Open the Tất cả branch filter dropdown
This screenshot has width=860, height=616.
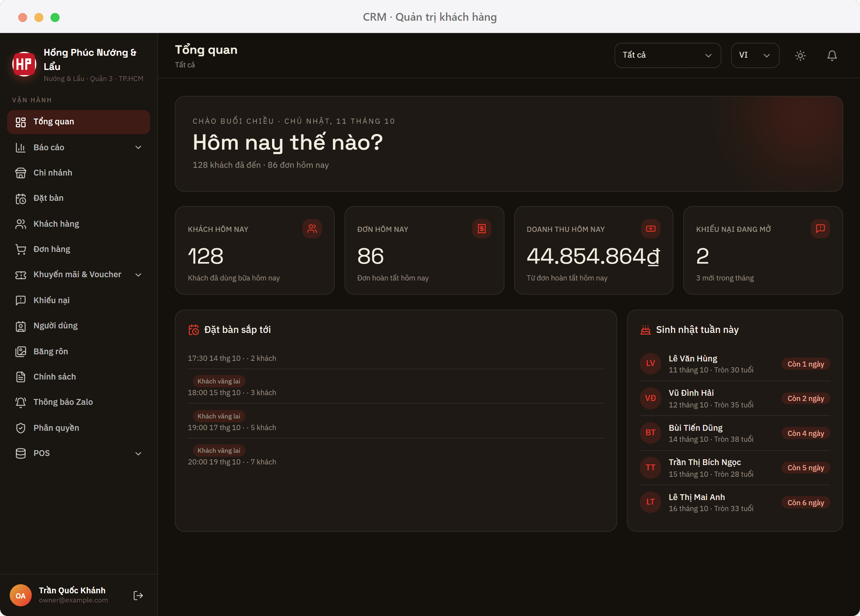pos(667,55)
